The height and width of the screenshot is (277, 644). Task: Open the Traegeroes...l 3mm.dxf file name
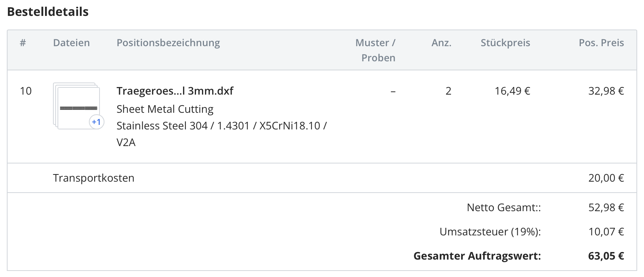coord(175,91)
